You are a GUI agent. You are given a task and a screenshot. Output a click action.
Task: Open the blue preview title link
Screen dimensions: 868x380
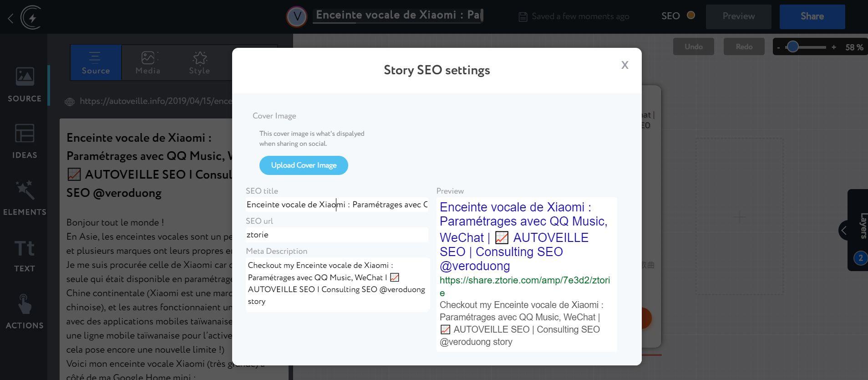coord(523,236)
